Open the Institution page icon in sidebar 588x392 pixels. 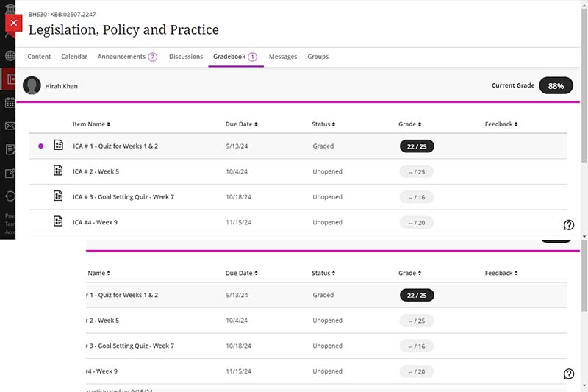10,8
